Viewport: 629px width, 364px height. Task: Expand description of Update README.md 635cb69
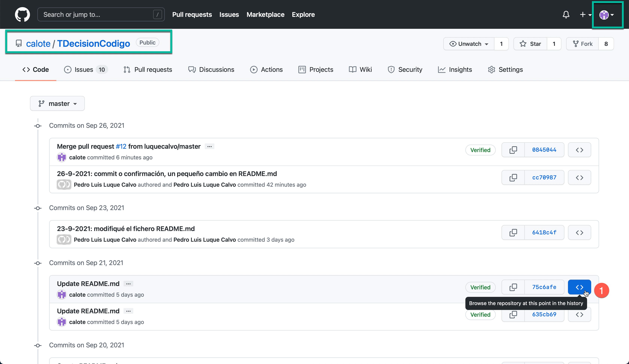click(128, 311)
